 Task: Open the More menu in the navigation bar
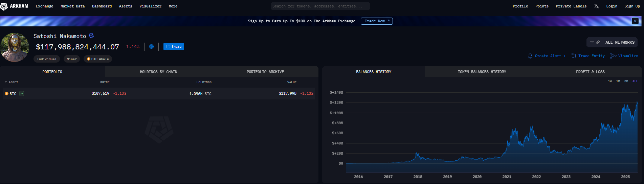coord(173,6)
